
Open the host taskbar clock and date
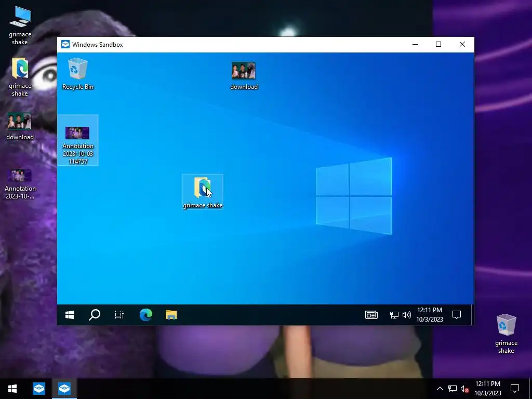coord(487,389)
